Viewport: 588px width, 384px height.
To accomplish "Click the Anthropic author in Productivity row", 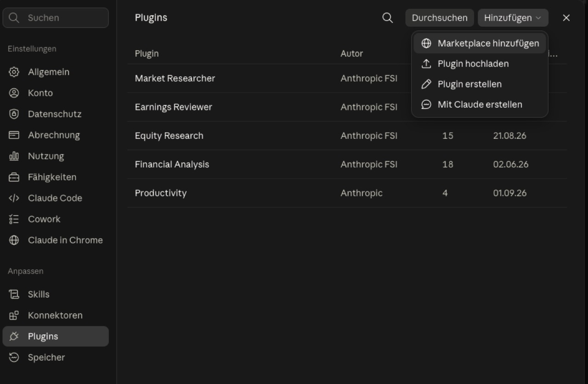I will point(362,193).
